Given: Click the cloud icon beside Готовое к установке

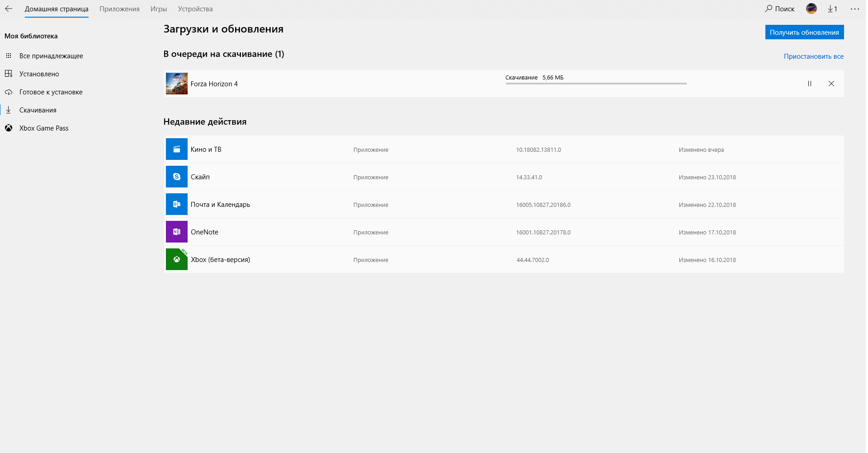Looking at the screenshot, I should [9, 92].
